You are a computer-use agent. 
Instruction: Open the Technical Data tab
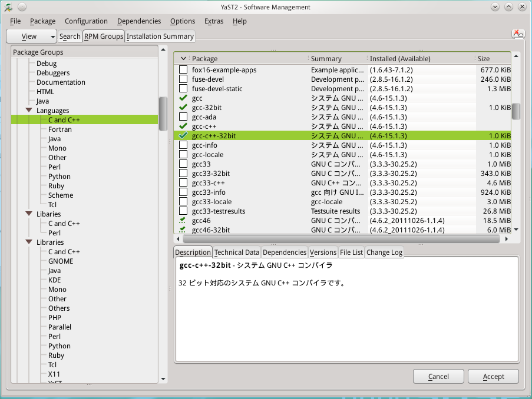237,252
